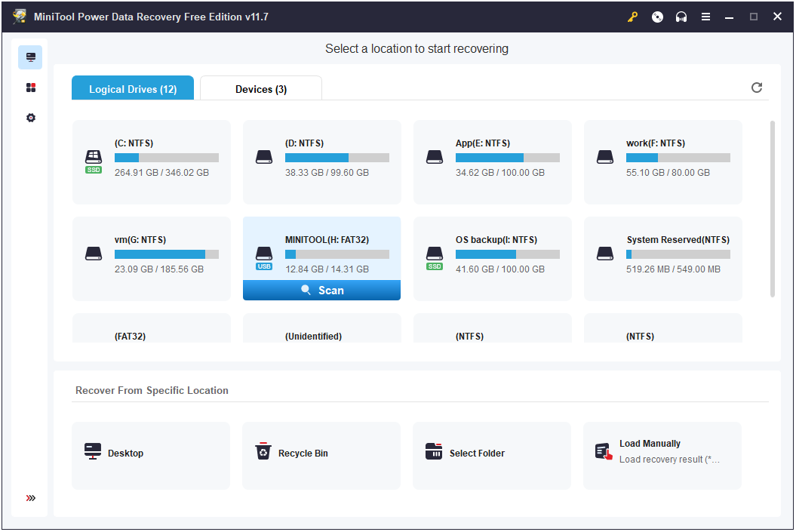Select the (D: NTFS) drive label

click(305, 143)
